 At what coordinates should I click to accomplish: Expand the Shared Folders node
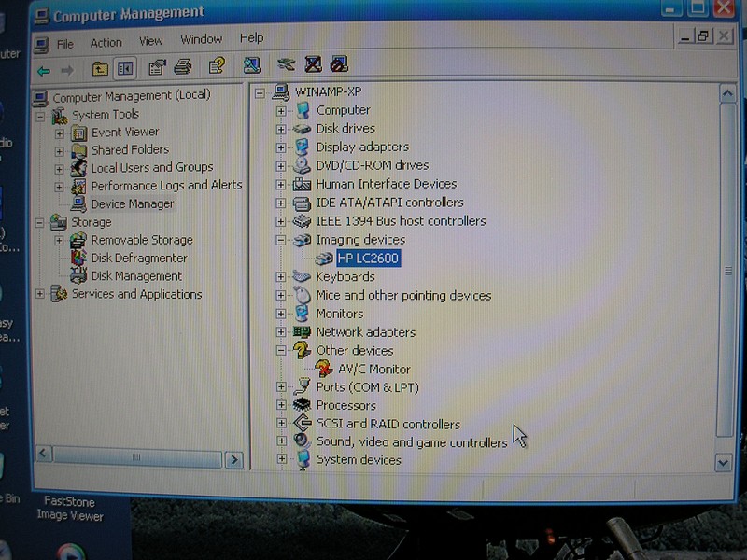coord(59,151)
